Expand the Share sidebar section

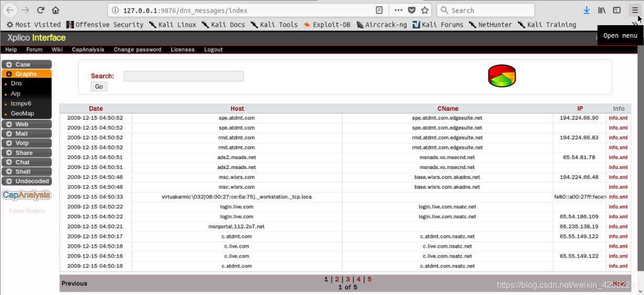coord(27,152)
